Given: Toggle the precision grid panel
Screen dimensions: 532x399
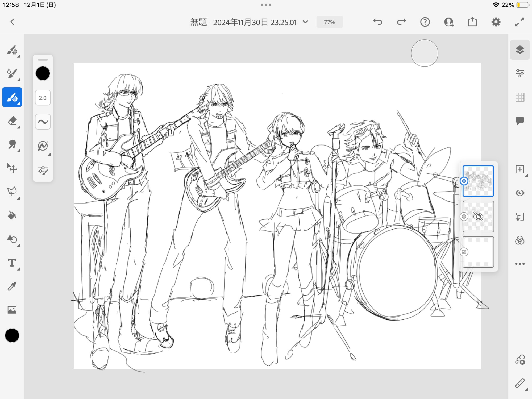Looking at the screenshot, I should tap(520, 97).
